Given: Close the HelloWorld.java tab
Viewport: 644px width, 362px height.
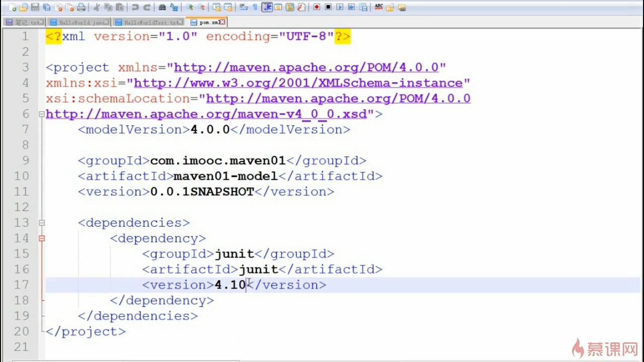Looking at the screenshot, I should (x=106, y=22).
